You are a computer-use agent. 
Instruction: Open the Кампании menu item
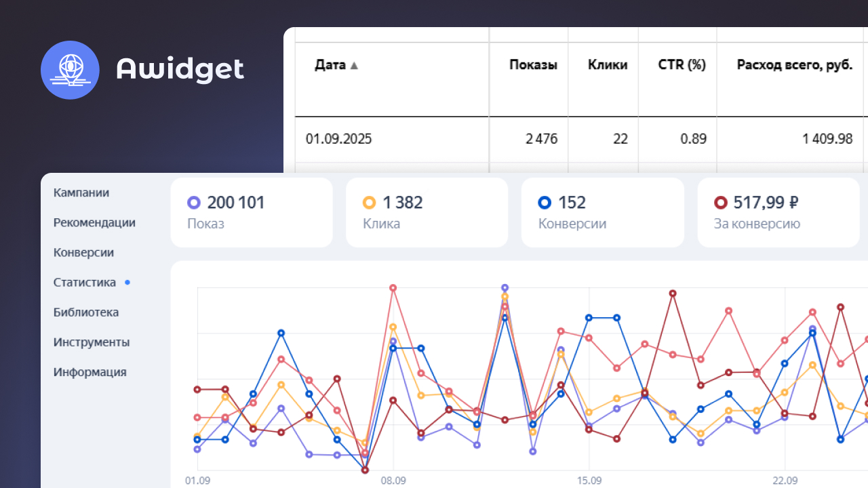coord(81,193)
